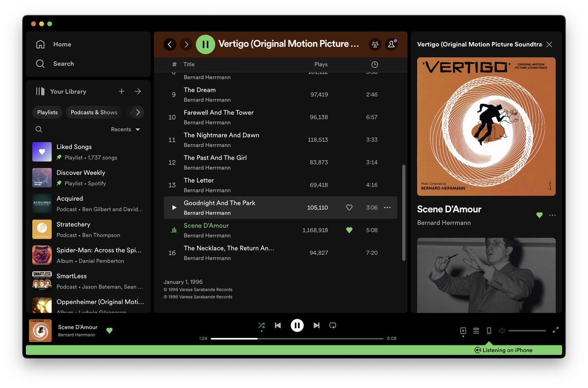
Task: Go forward with the right chevron button
Action: (186, 45)
